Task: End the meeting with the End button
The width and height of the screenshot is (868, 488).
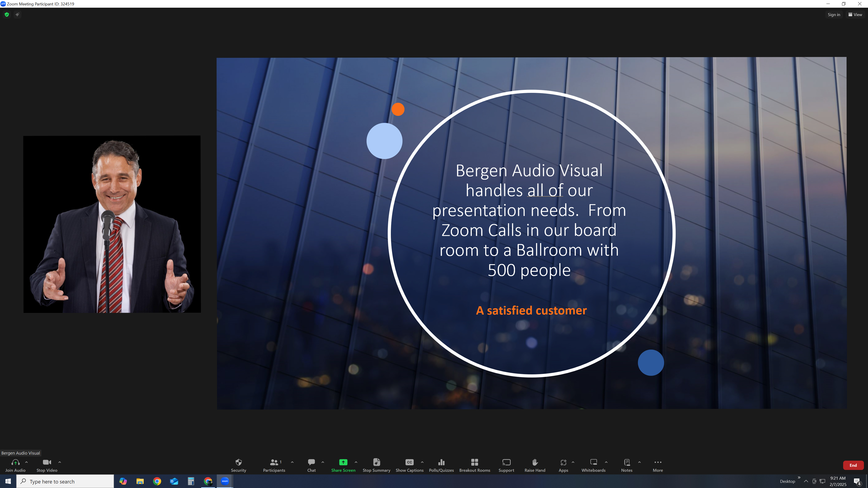Action: coord(853,465)
